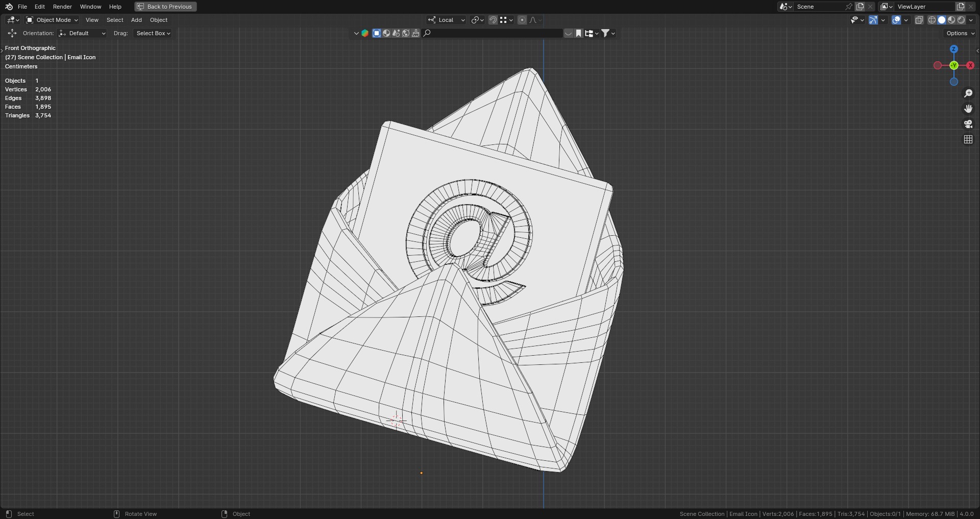Image resolution: width=980 pixels, height=519 pixels.
Task: Click the world globe filter icon
Action: [x=406, y=33]
